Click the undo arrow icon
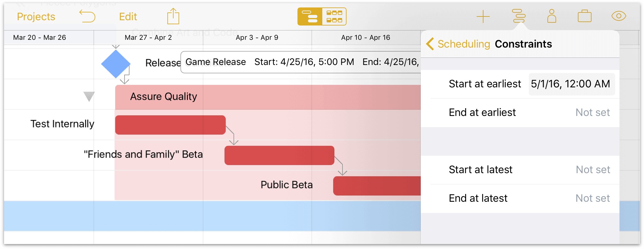This screenshot has width=644, height=249. coord(87,16)
